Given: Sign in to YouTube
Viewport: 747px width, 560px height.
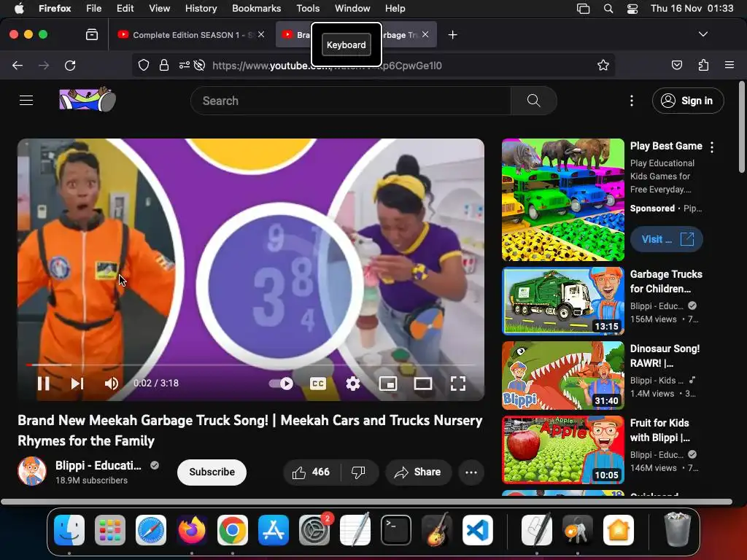Looking at the screenshot, I should click(x=687, y=101).
